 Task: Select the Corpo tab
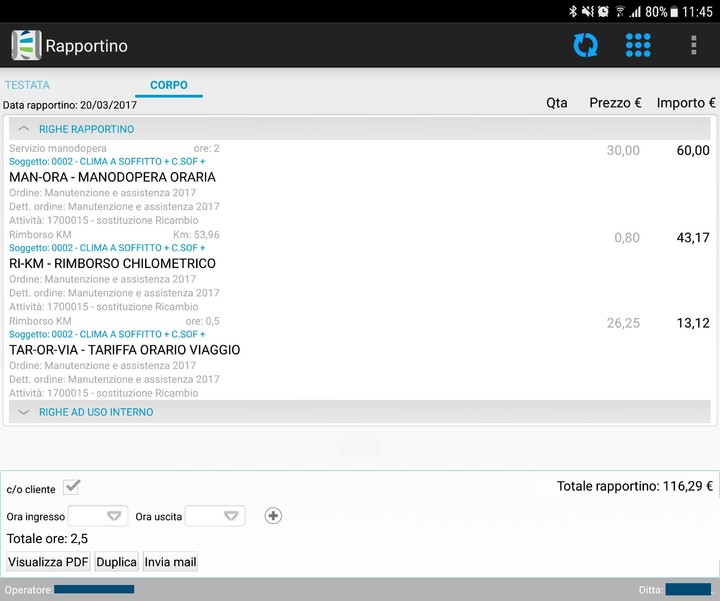(x=169, y=85)
